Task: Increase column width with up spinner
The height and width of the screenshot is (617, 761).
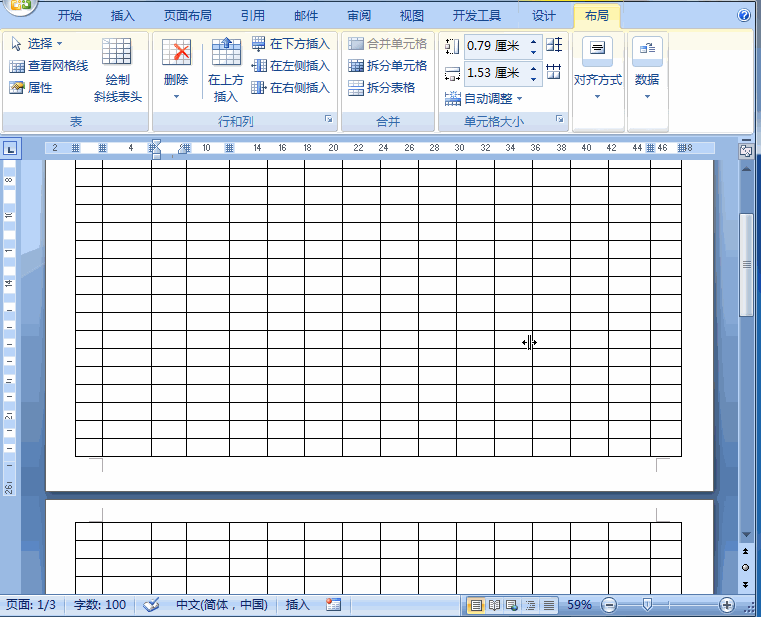Action: point(534,68)
